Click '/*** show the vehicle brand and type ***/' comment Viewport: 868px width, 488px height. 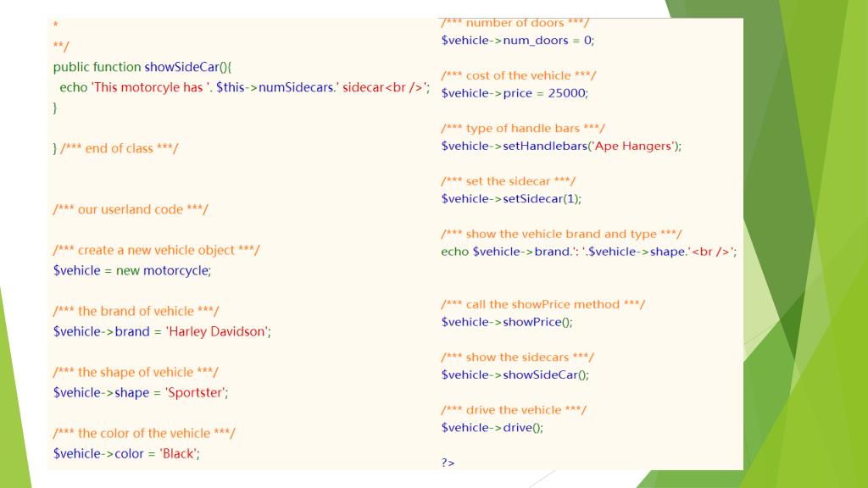coord(561,234)
